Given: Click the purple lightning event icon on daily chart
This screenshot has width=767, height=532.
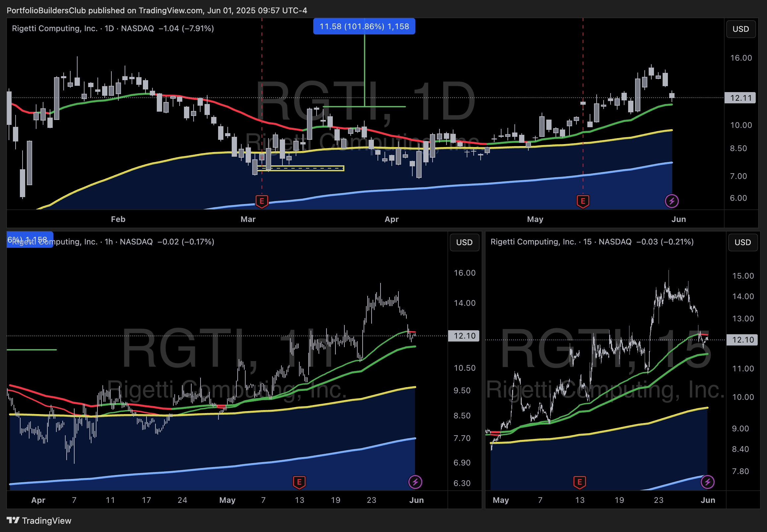Looking at the screenshot, I should coord(672,201).
